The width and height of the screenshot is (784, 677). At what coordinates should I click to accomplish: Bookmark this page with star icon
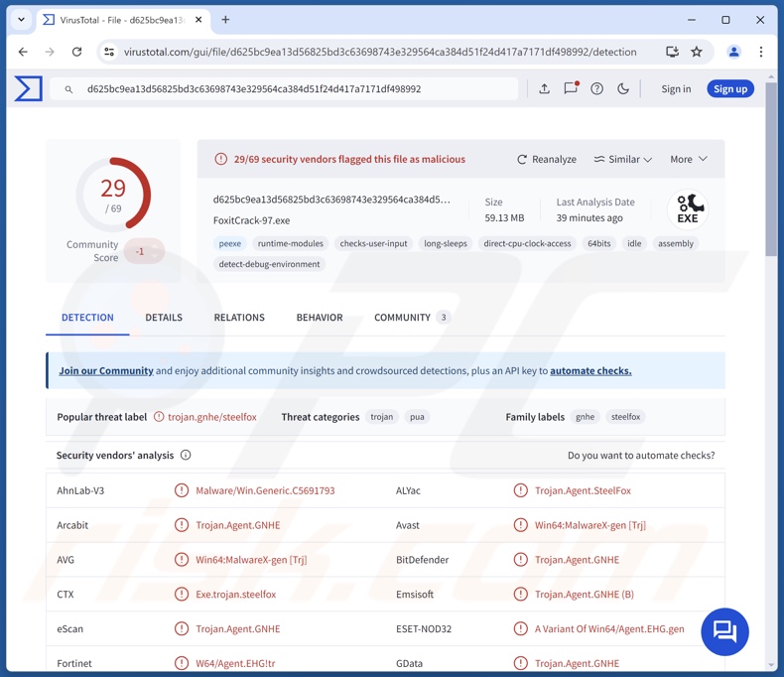pos(697,52)
